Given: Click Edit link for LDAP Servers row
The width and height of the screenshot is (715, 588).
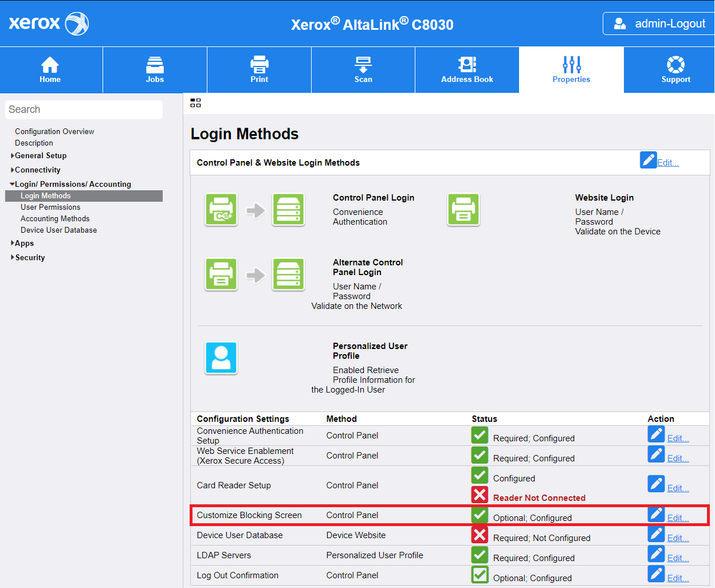Looking at the screenshot, I should tap(678, 558).
